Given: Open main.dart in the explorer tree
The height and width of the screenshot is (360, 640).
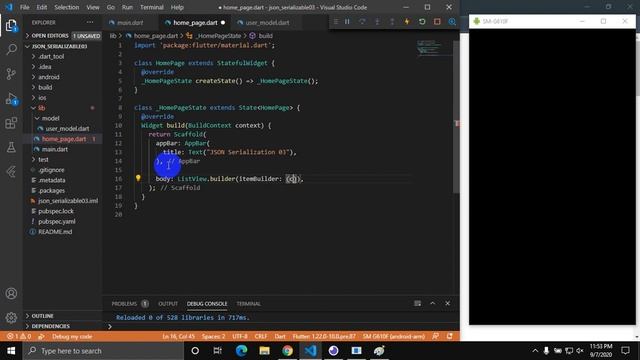Looking at the screenshot, I should [62, 149].
